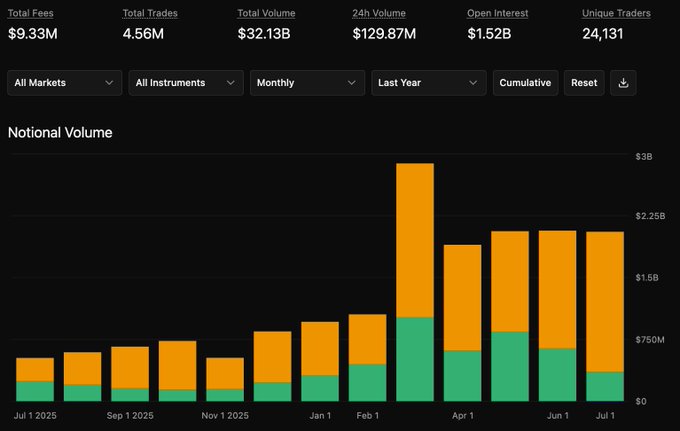
Task: Click the $3B y-axis label
Action: click(644, 157)
